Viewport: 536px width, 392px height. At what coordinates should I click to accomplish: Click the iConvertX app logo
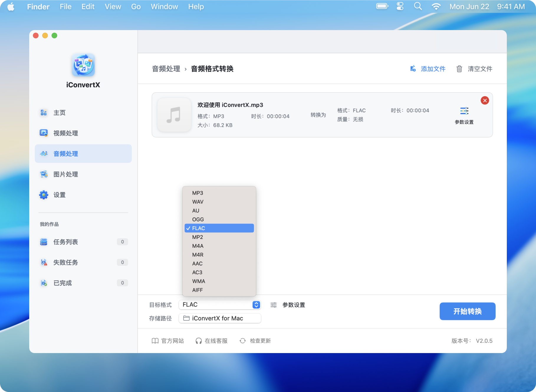pos(83,65)
